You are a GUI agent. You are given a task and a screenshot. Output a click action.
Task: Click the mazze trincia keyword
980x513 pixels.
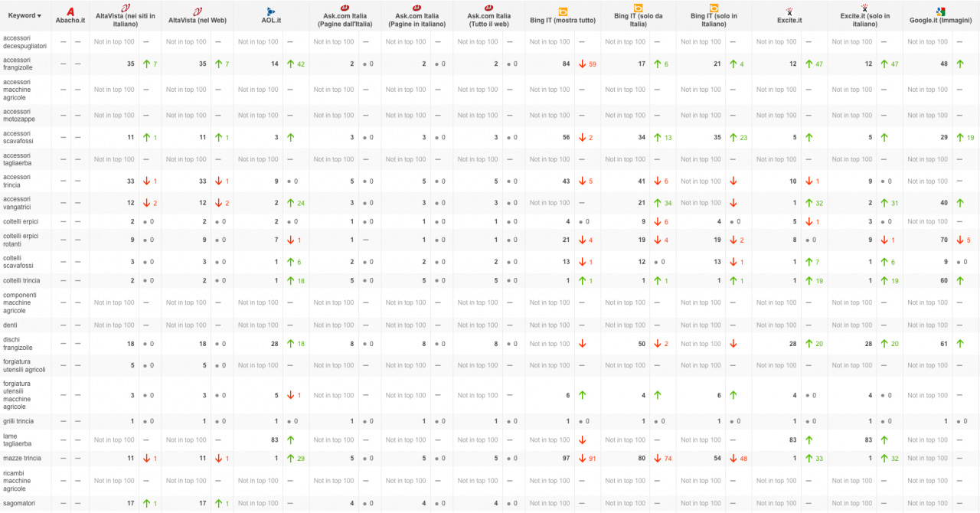click(21, 458)
